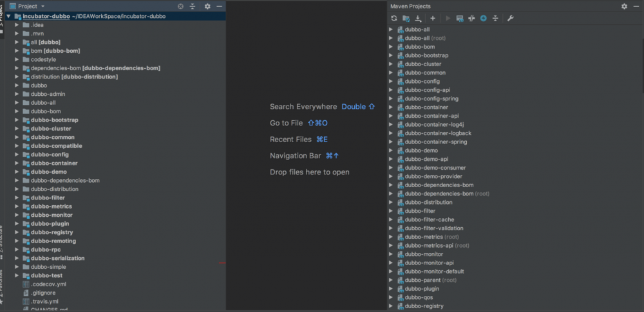Add a Maven project with the plus icon
Viewport: 644px width, 312px height.
pyautogui.click(x=433, y=19)
